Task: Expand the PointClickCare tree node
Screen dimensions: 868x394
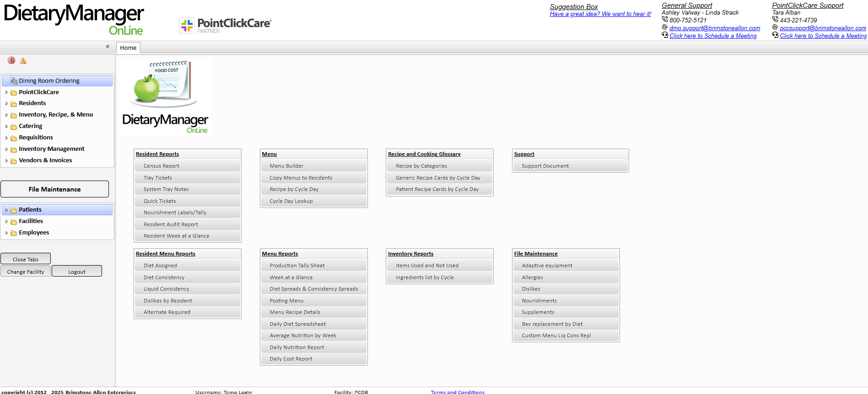Action: click(x=6, y=92)
